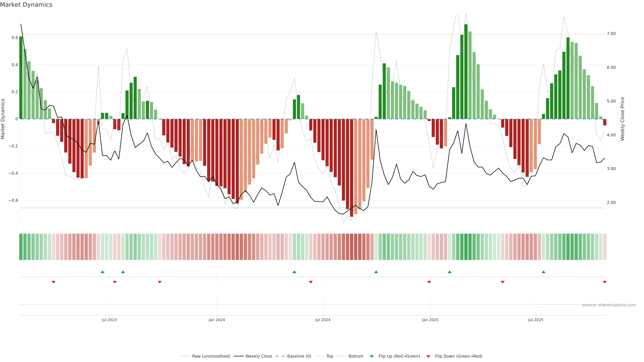Toggle the Baseline (0) legend entry
The height and width of the screenshot is (362, 644).
299,356
